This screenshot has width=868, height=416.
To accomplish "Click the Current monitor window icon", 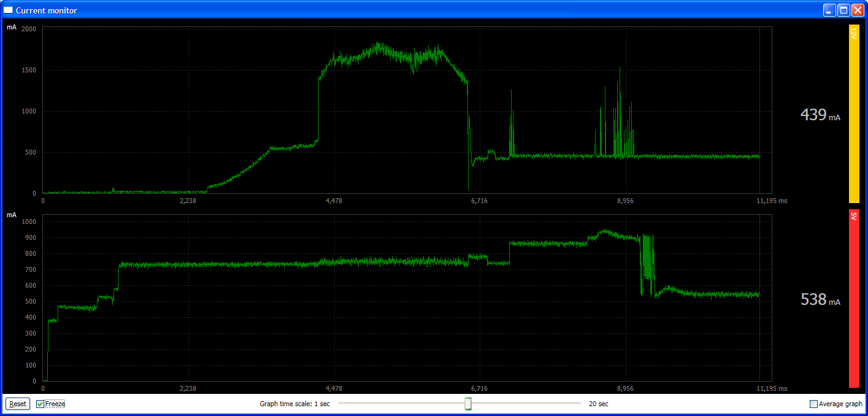I will 9,10.
